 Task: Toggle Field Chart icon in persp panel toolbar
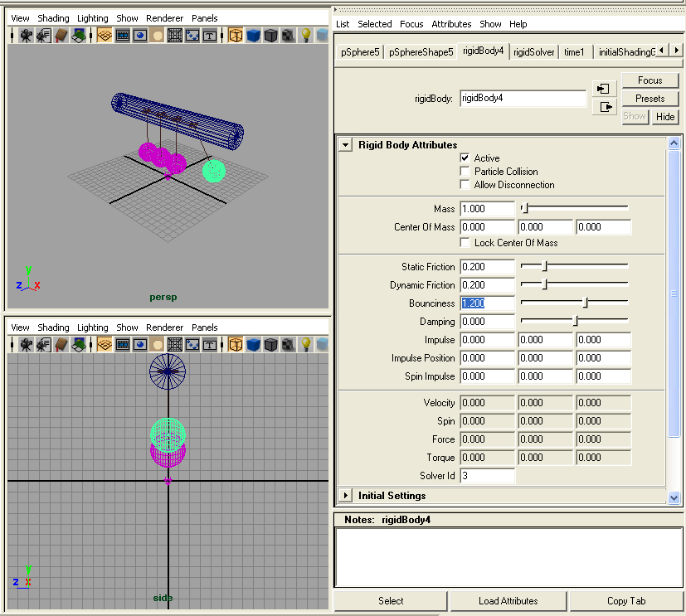pyautogui.click(x=175, y=36)
